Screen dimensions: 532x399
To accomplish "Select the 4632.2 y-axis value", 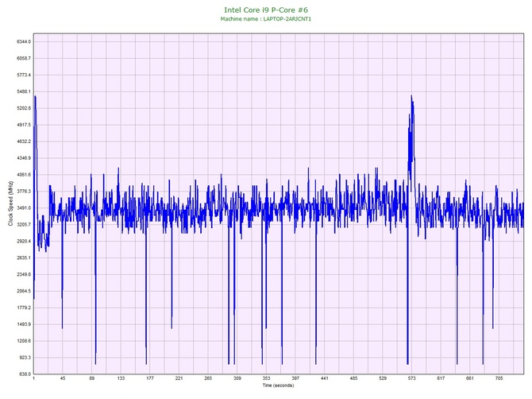I will [x=24, y=141].
